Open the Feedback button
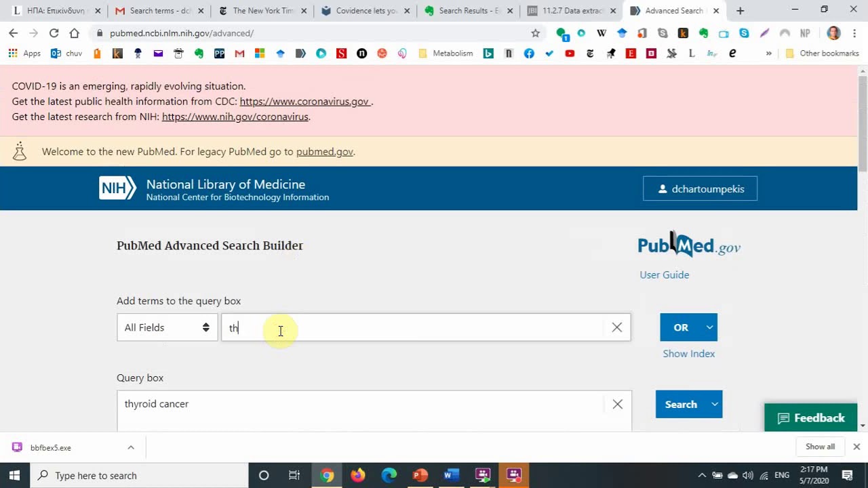This screenshot has width=868, height=488. [811, 418]
